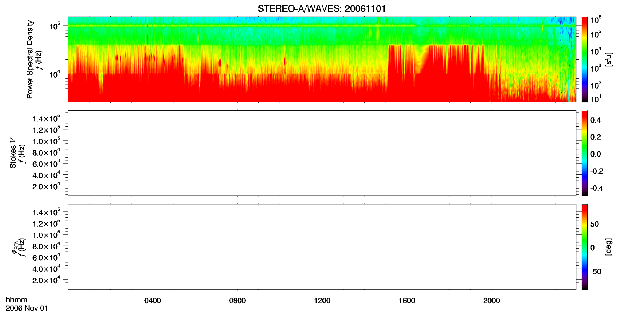Click the 0.0 label on Stokes colorbar
The width and height of the screenshot is (644, 332).
pyautogui.click(x=595, y=154)
